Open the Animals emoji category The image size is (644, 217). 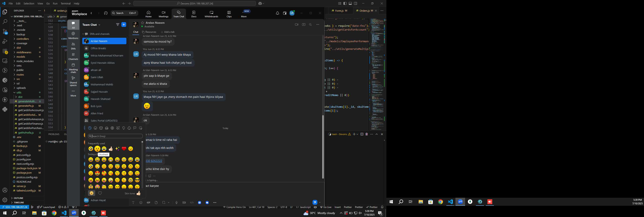point(101,128)
